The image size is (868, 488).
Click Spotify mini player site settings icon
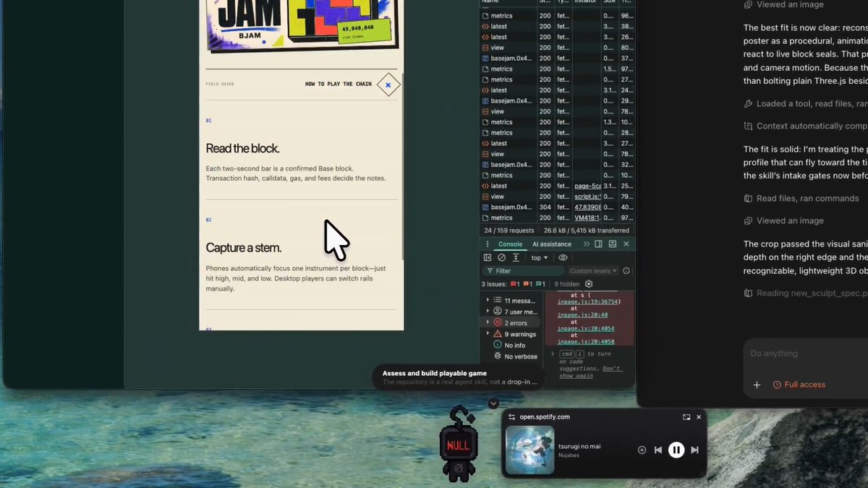tap(512, 417)
